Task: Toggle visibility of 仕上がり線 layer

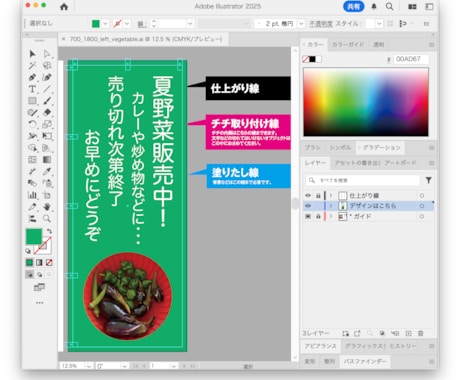Action: point(308,195)
